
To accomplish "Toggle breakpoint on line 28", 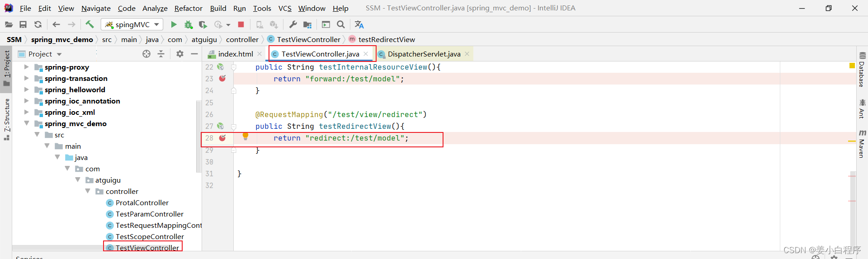I will 222,138.
